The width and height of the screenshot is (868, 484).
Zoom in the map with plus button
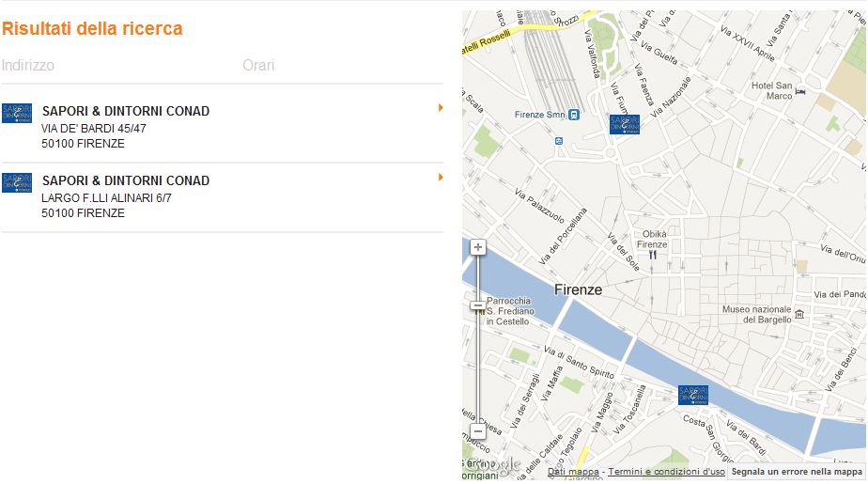tap(478, 247)
